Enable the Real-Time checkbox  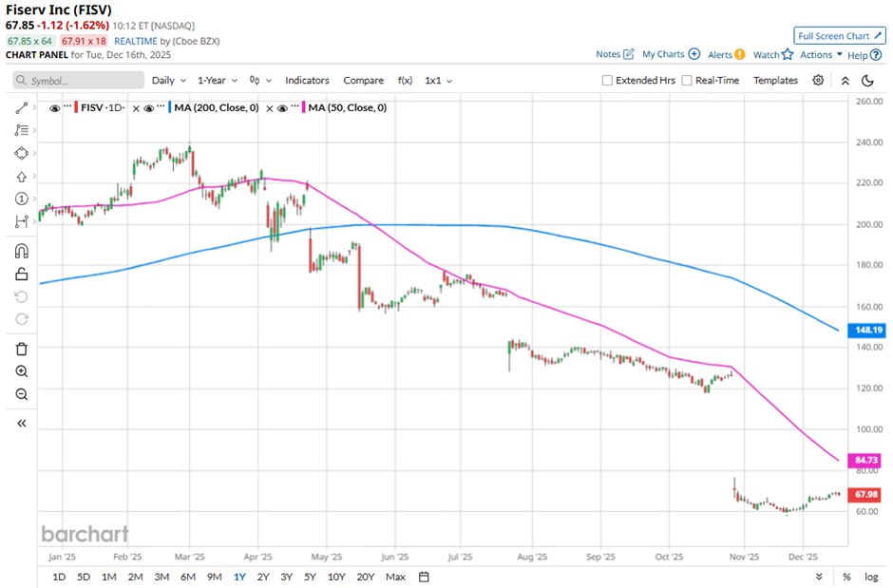pos(687,80)
